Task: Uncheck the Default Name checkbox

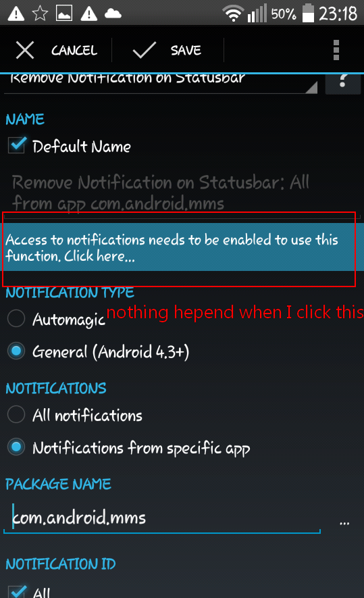Action: (17, 146)
